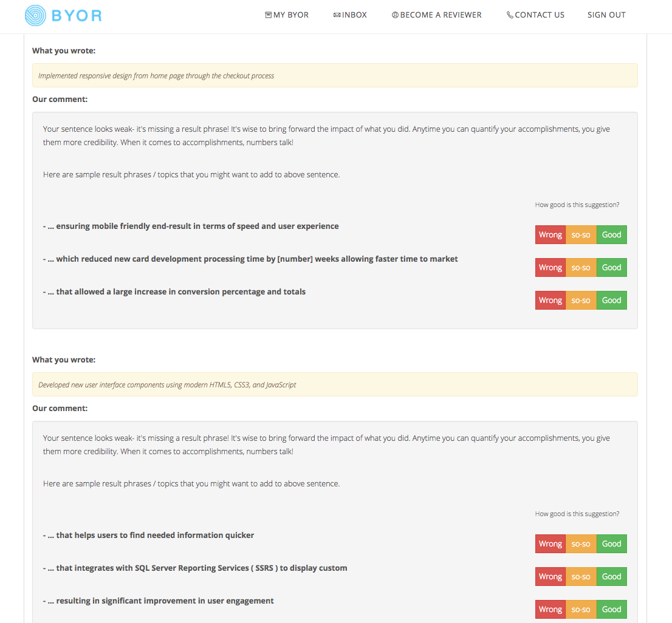Rate 'improvement in user engagement' as Wrong
Viewport: 672px width, 623px height.
click(x=550, y=609)
